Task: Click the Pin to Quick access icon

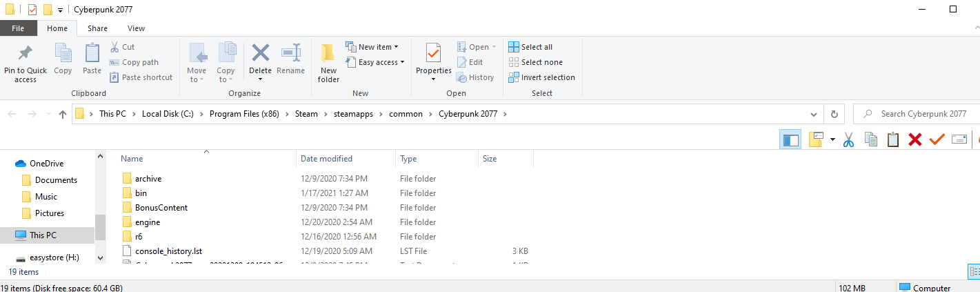Action: (26, 54)
